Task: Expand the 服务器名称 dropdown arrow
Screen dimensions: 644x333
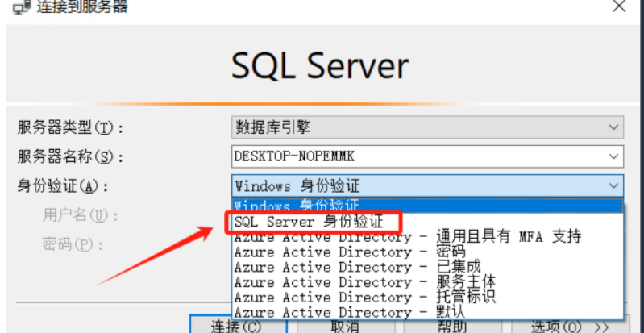Action: click(x=613, y=156)
